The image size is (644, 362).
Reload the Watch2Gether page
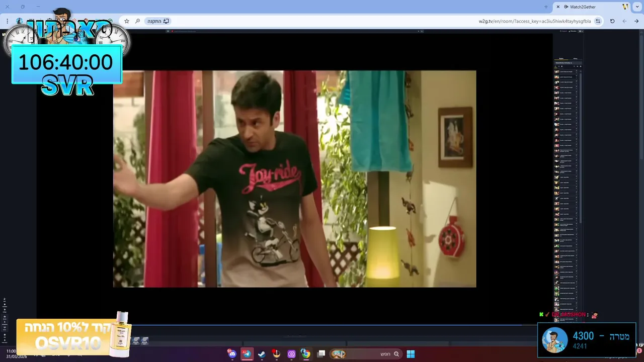tap(612, 21)
